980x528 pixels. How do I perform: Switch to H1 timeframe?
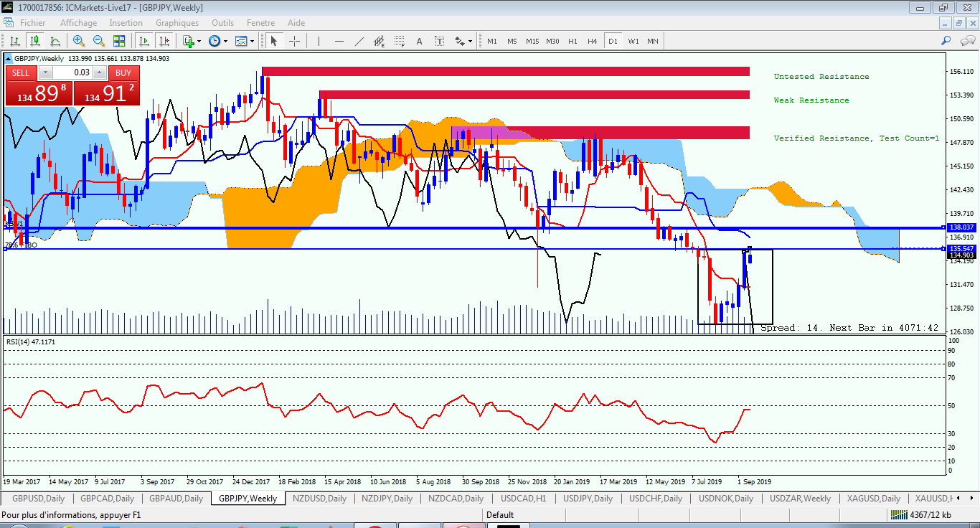(573, 41)
